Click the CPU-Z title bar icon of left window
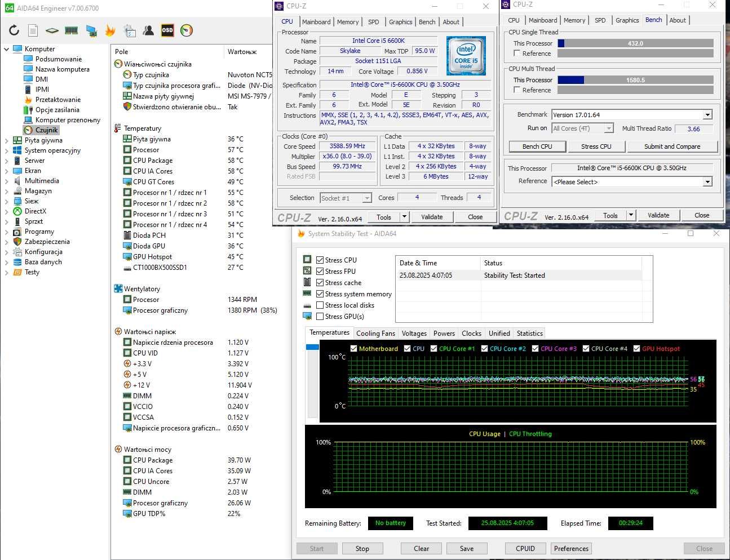The image size is (730, 560). click(280, 6)
